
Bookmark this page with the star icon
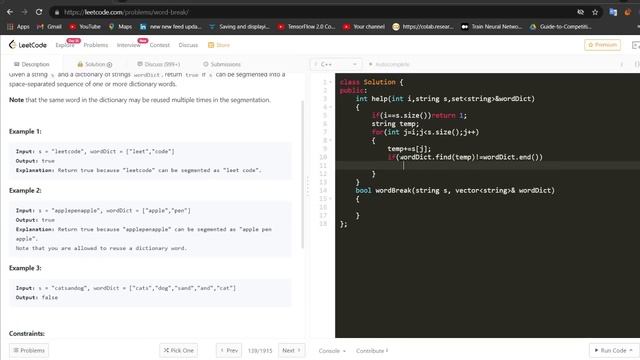point(595,12)
